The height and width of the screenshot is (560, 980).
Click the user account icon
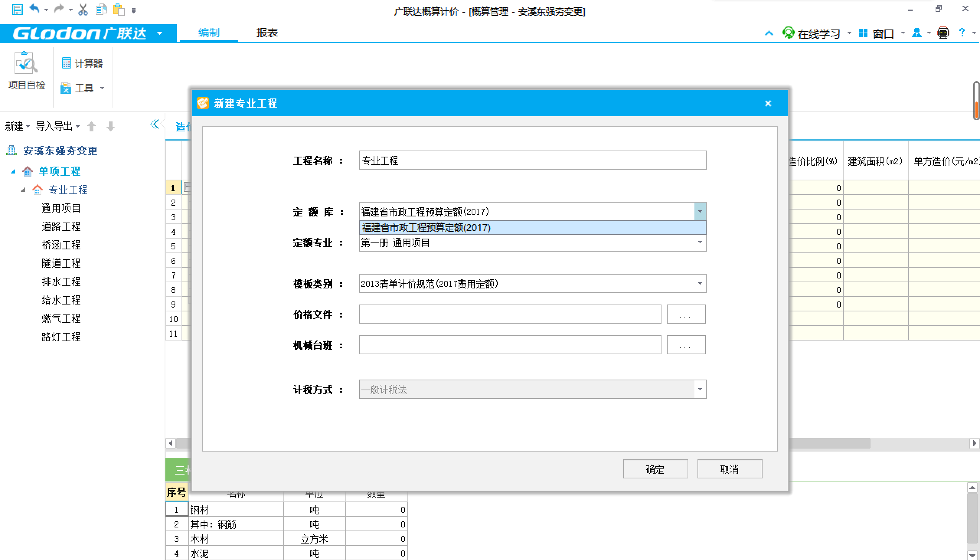pos(917,33)
